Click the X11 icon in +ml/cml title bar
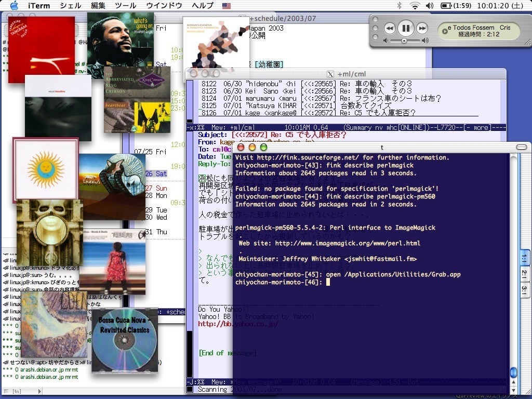The image size is (532, 399). point(330,74)
